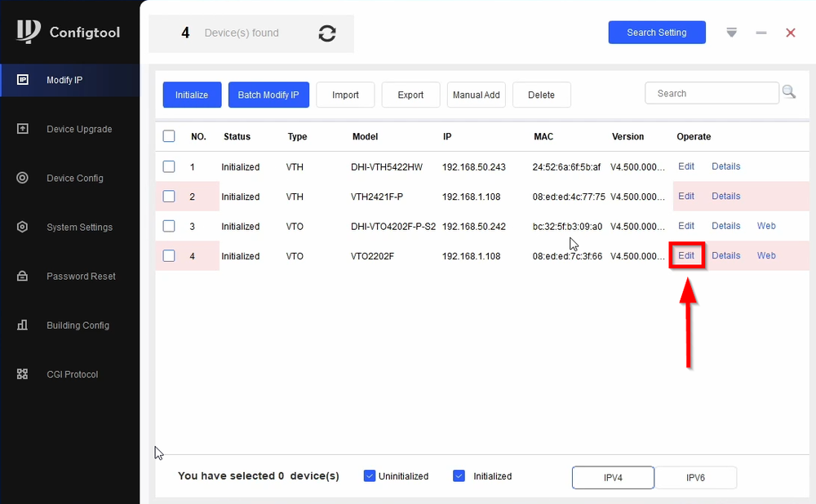Viewport: 816px width, 504px height.
Task: Select device row 3 checkbox
Action: click(169, 226)
